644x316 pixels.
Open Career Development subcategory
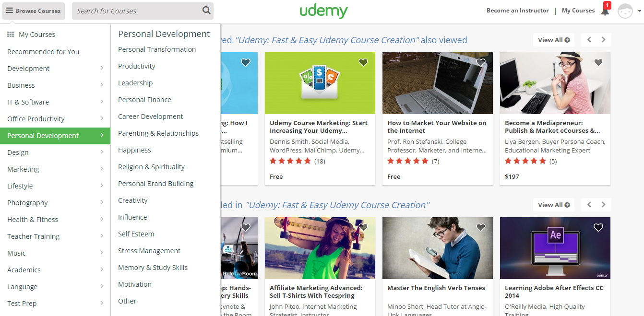click(151, 117)
